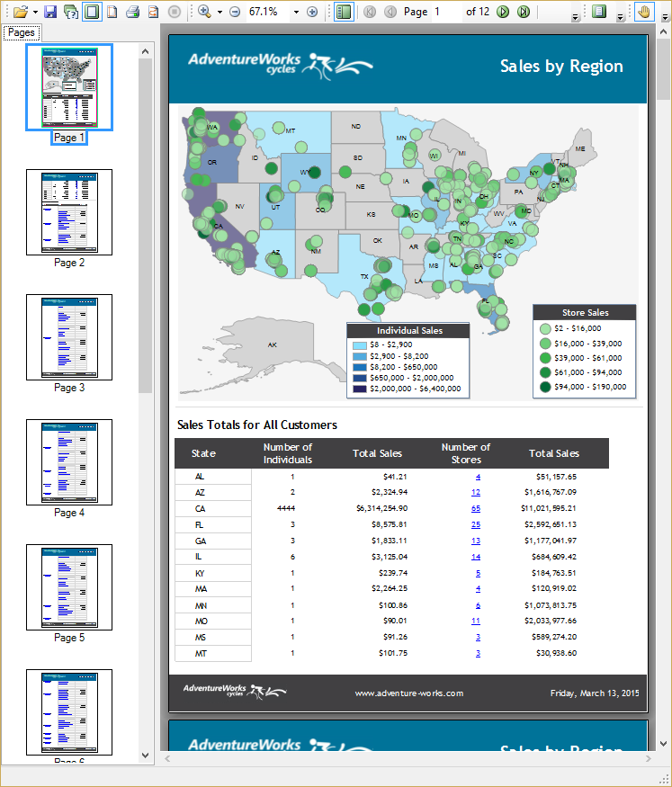Open the MN stores link showing 6
This screenshot has height=787, width=672.
pyautogui.click(x=478, y=605)
